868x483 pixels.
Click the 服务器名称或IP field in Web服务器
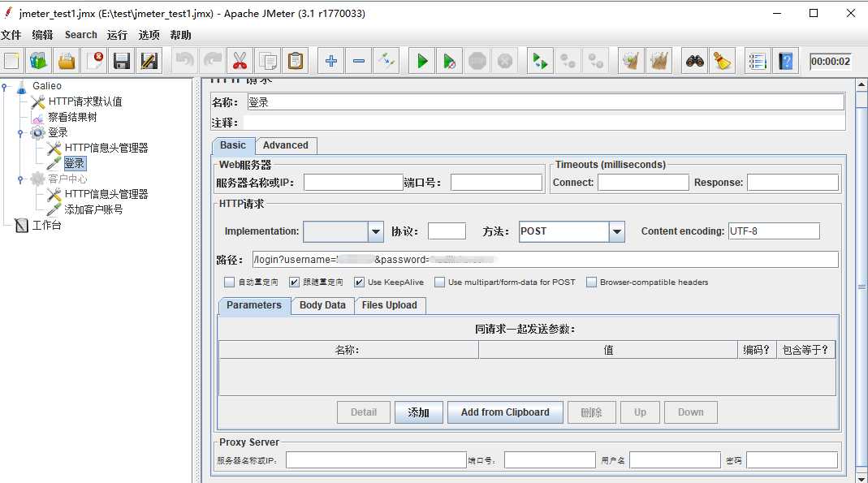coord(353,183)
